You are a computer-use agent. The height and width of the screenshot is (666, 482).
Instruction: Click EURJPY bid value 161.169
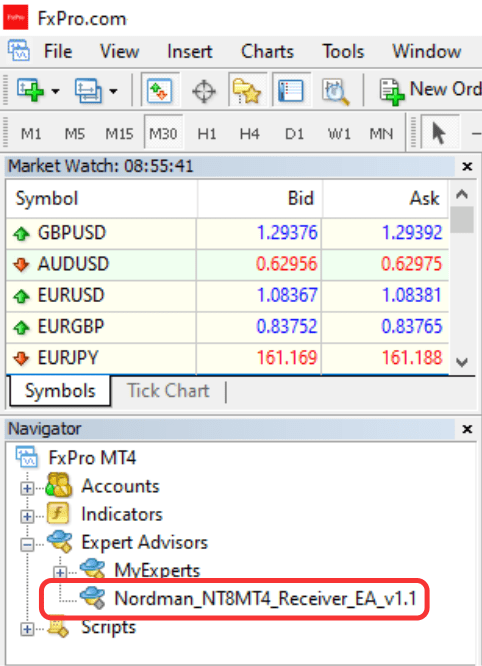pos(287,358)
